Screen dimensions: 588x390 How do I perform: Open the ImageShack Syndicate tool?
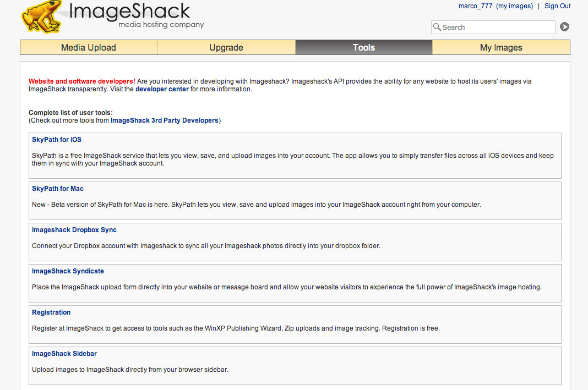[x=68, y=271]
